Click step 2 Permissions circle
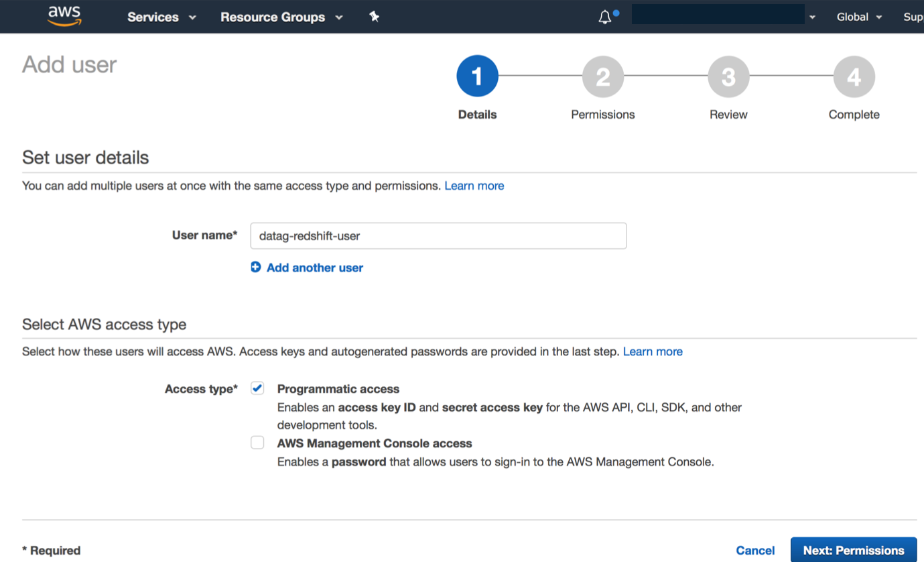The image size is (924, 562). [x=602, y=76]
